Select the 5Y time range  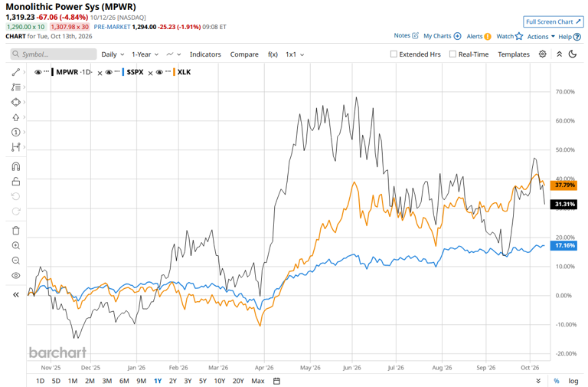click(203, 381)
